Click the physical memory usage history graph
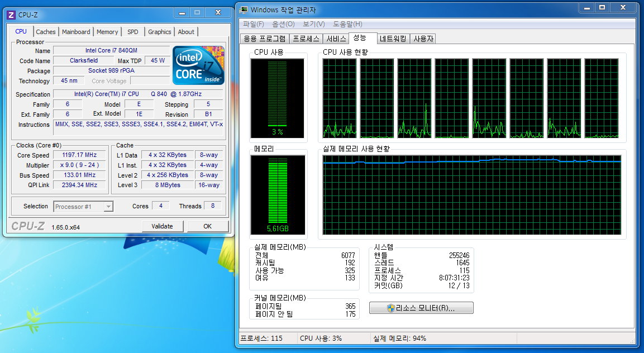 pos(472,195)
